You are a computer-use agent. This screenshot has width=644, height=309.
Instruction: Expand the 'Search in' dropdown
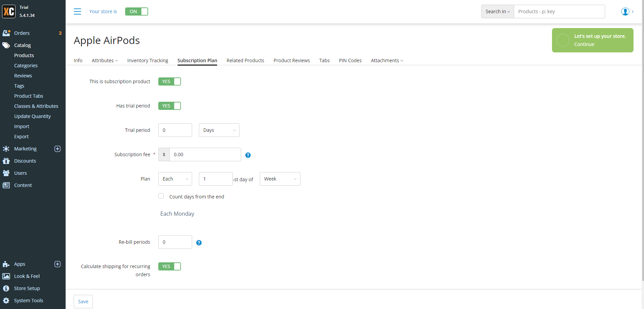(497, 11)
